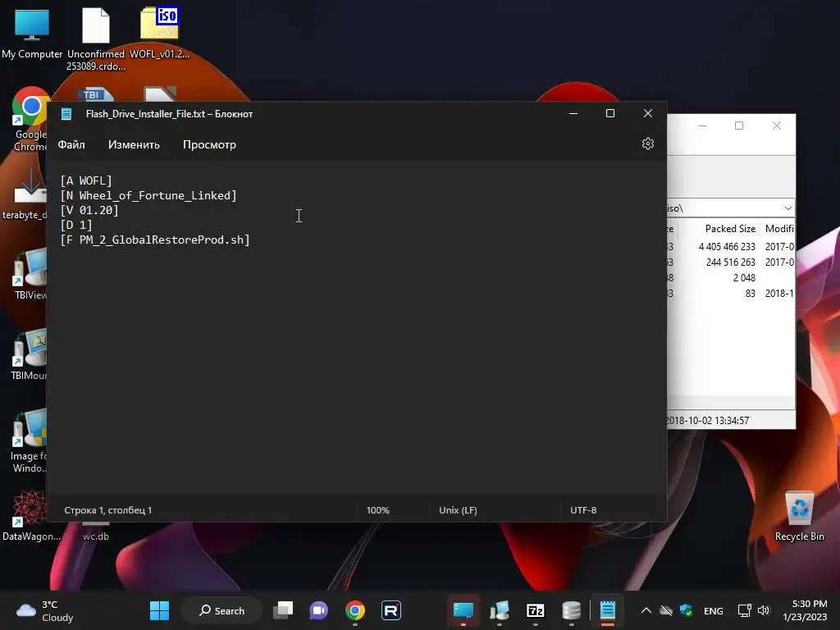Select the wc.db file on desktop
840x630 pixels.
tap(95, 533)
